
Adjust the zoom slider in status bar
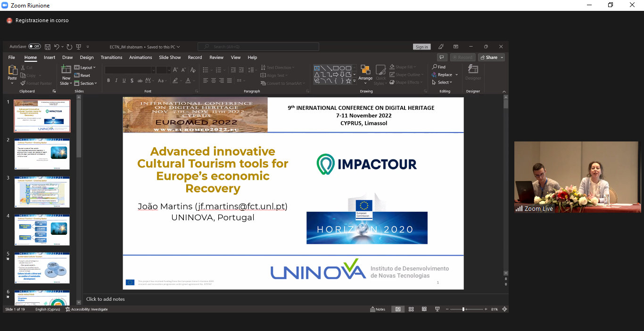point(463,309)
